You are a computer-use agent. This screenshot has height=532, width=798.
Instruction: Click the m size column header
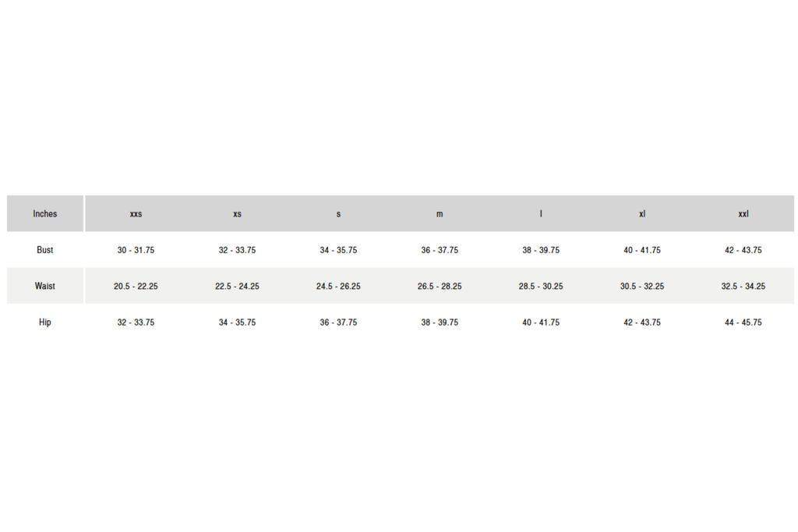coord(440,214)
